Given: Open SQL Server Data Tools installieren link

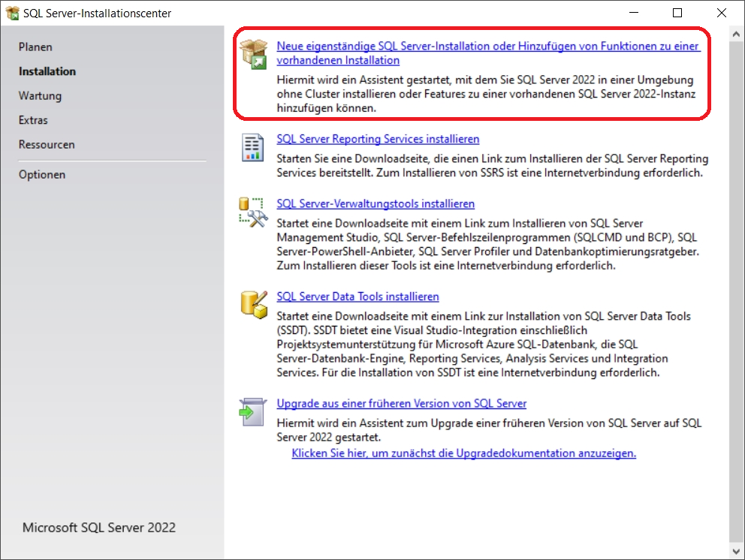Looking at the screenshot, I should coord(357,297).
